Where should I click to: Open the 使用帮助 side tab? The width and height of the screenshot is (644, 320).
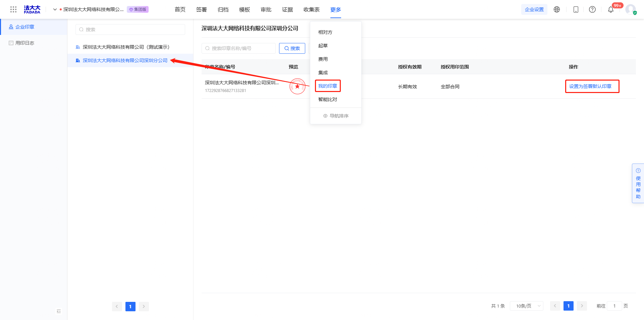point(638,183)
